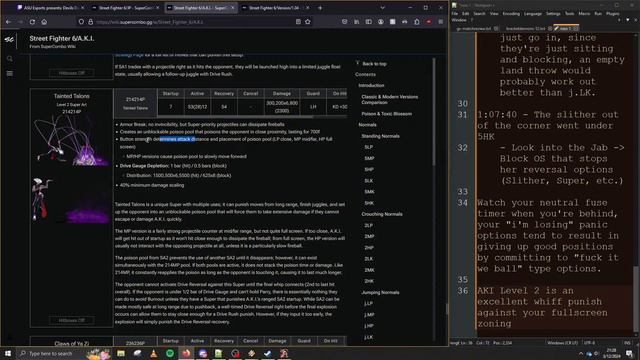Toggle reader view icon in address bar
Screen dimensions: 640x360
[x=298, y=22]
